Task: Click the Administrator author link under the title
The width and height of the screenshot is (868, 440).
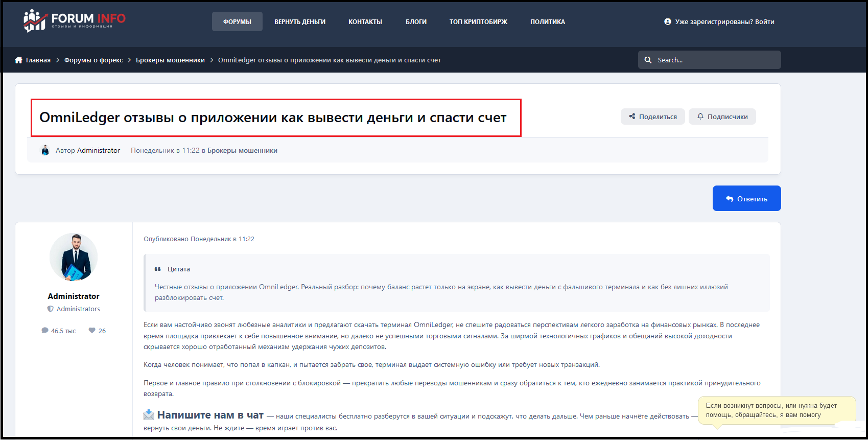Action: pos(99,150)
